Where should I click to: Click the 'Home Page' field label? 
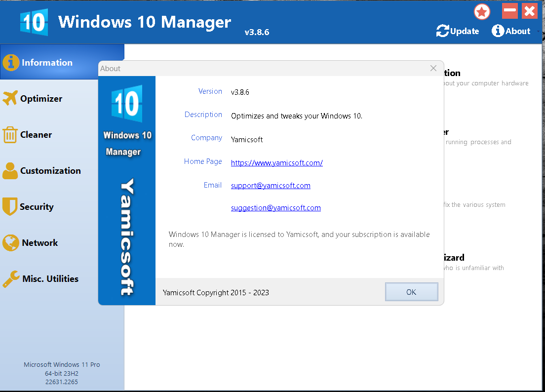(203, 161)
